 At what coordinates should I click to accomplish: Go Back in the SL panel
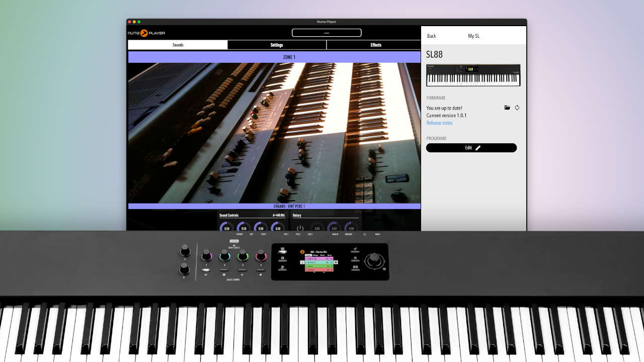(431, 36)
